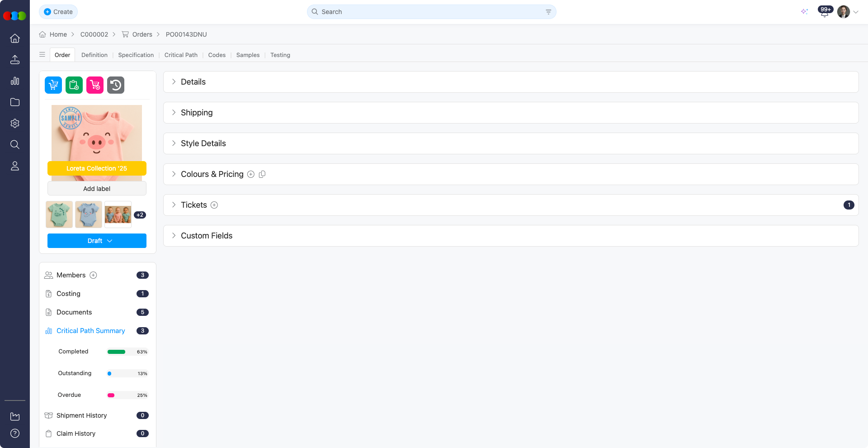
Task: Click the Completed progress bar
Action: (117, 352)
